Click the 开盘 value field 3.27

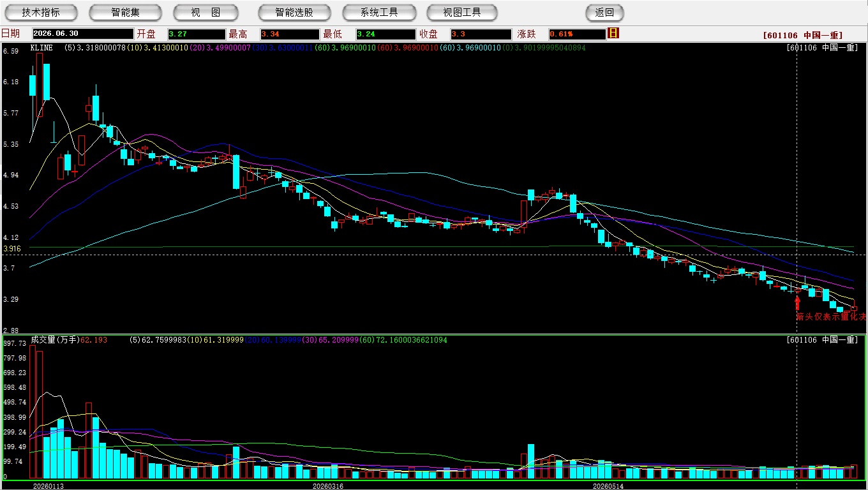tap(197, 34)
